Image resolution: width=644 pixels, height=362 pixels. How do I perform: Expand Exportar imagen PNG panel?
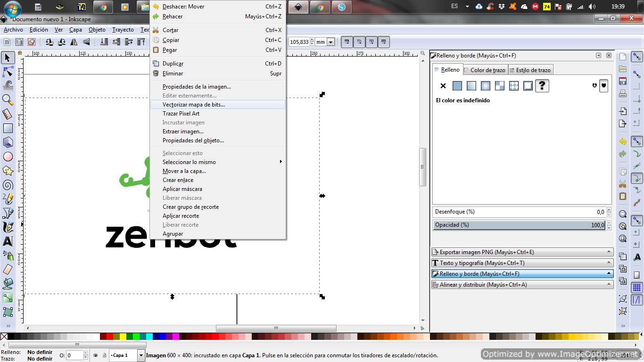pos(522,252)
